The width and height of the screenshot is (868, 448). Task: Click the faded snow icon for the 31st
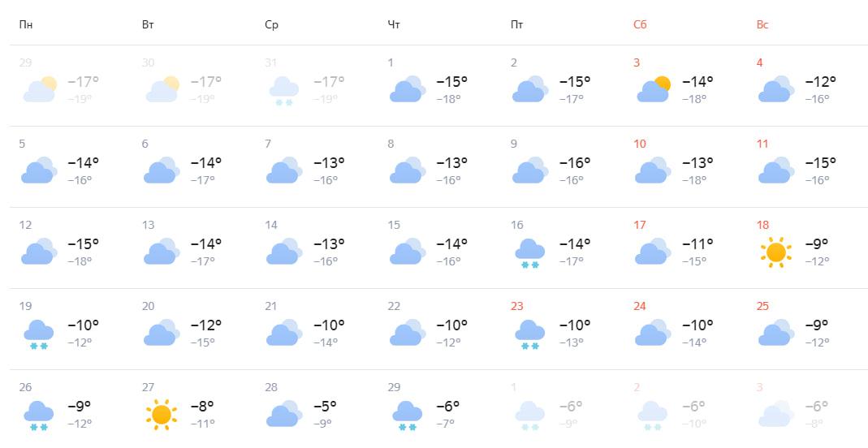pos(284,91)
